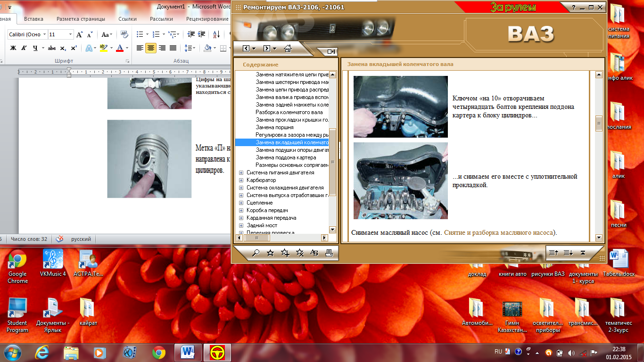Click the Forward navigation arrow in VAZ manual
Screen dimensions: 644x362
tap(267, 49)
